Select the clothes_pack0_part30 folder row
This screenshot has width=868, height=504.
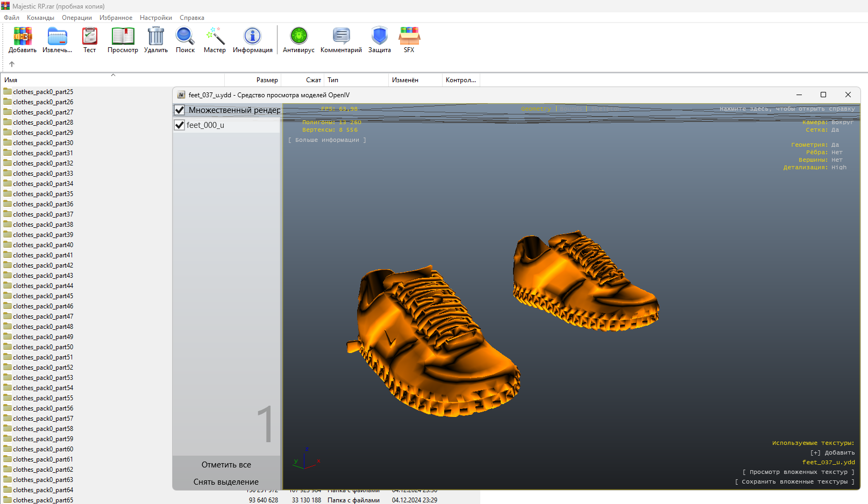(x=43, y=142)
